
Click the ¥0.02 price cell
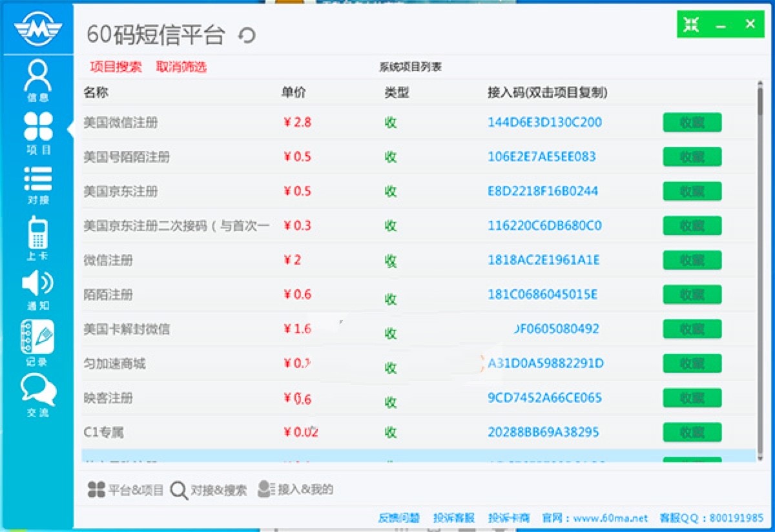pos(301,432)
